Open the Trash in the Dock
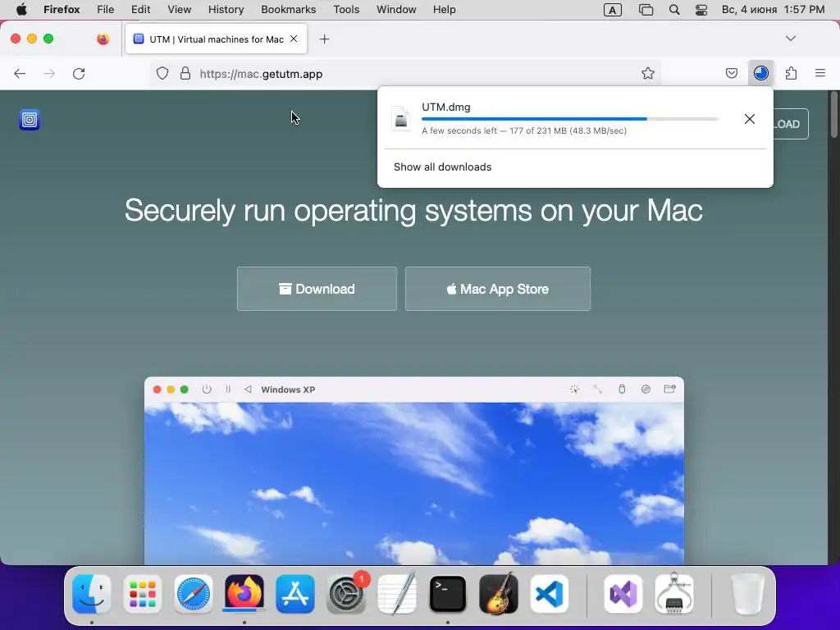Image resolution: width=840 pixels, height=630 pixels. 747,594
